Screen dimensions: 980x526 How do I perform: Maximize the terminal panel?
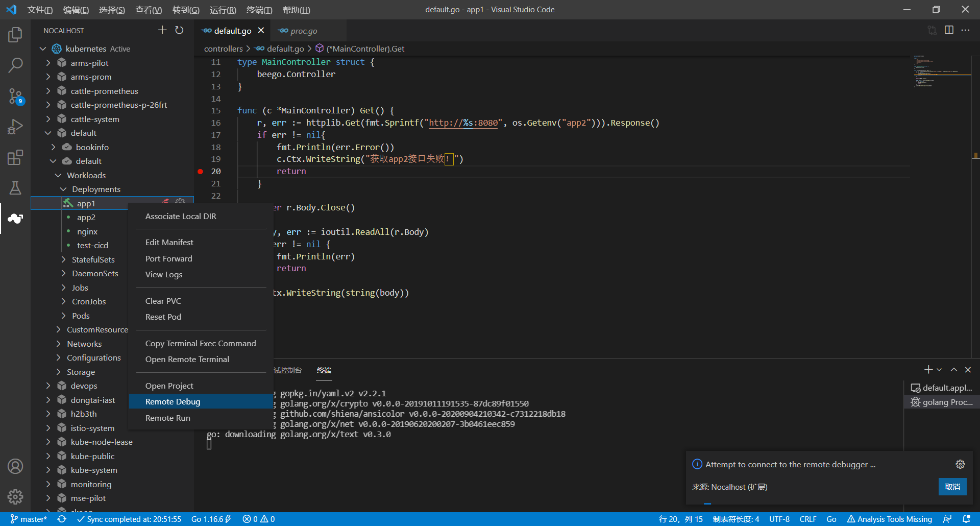[x=953, y=369]
